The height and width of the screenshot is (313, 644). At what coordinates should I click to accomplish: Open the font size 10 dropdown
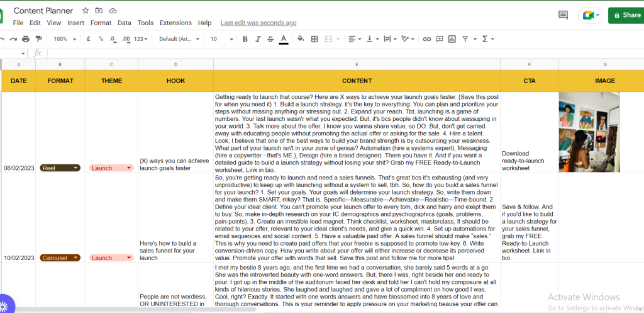[x=222, y=39]
